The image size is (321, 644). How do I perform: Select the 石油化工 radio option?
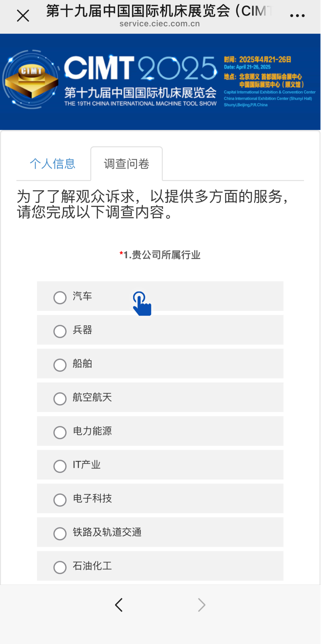tap(160, 566)
